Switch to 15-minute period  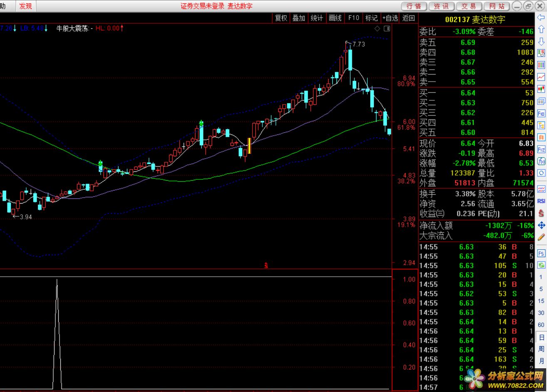point(541,301)
